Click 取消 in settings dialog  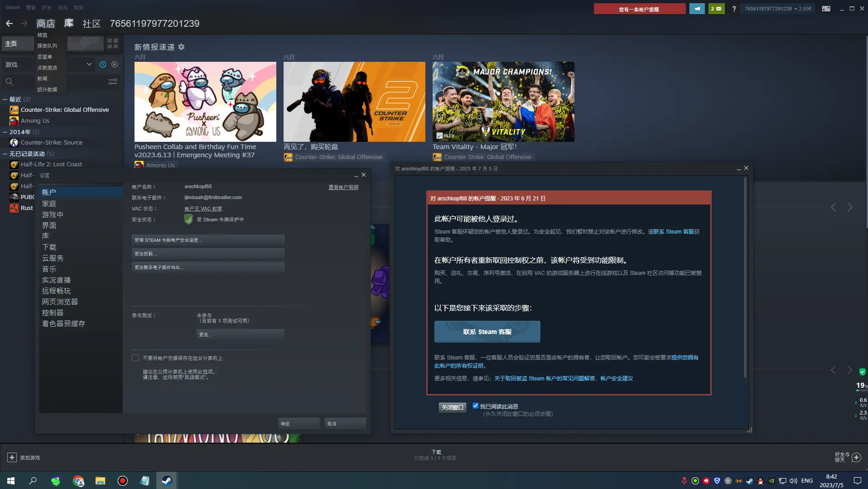(x=345, y=424)
